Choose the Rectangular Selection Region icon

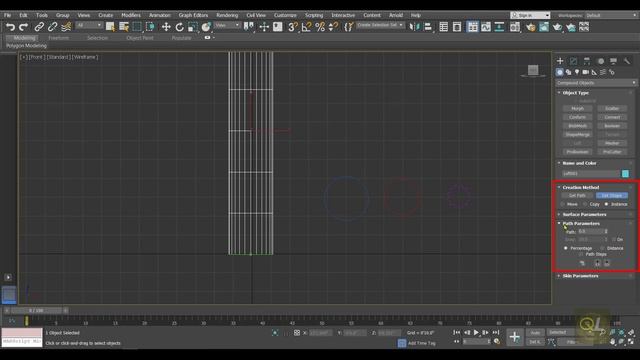(x=137, y=27)
